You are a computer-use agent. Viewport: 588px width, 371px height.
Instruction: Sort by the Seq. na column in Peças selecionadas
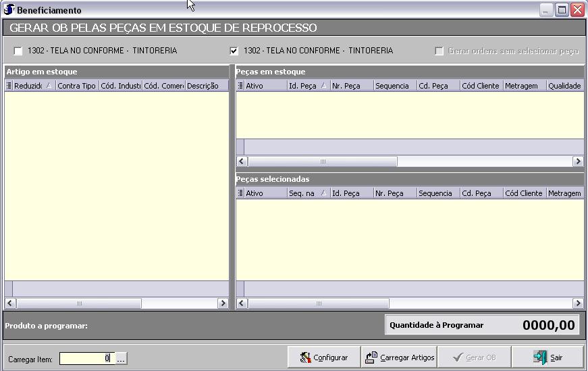coord(308,193)
